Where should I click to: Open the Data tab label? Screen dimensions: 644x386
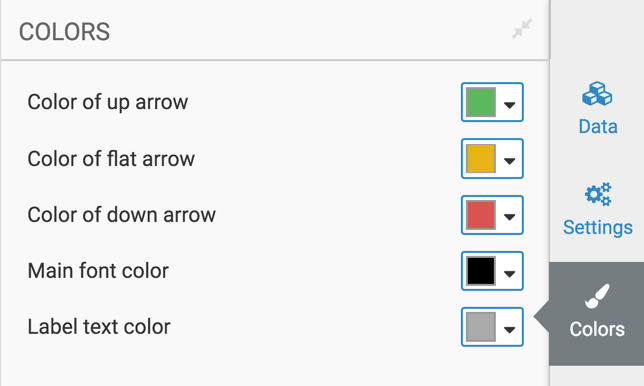pyautogui.click(x=598, y=126)
